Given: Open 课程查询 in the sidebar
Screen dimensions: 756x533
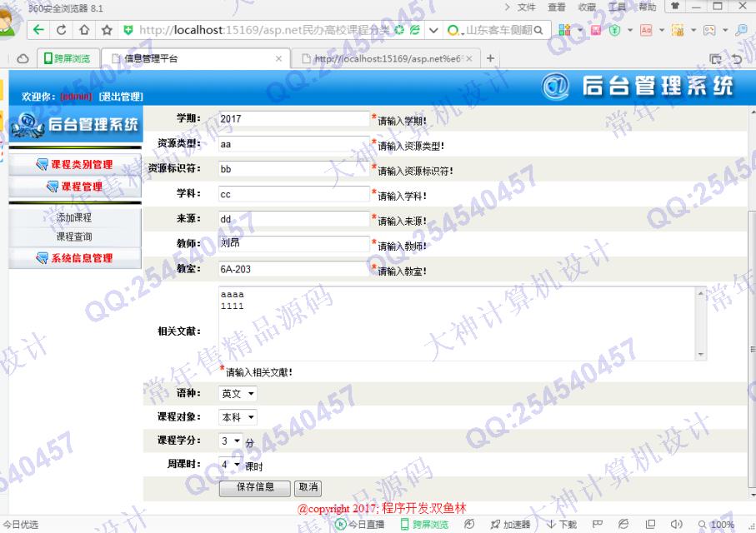Looking at the screenshot, I should (74, 237).
